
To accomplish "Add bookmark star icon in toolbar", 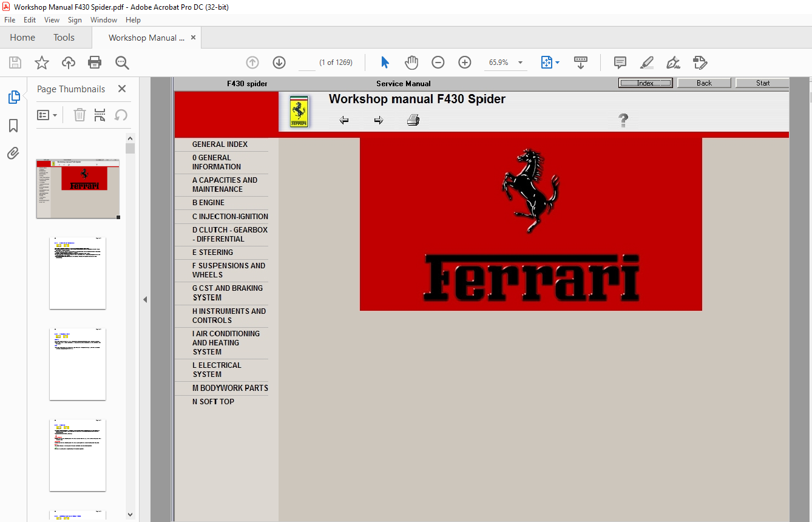I will coord(42,63).
